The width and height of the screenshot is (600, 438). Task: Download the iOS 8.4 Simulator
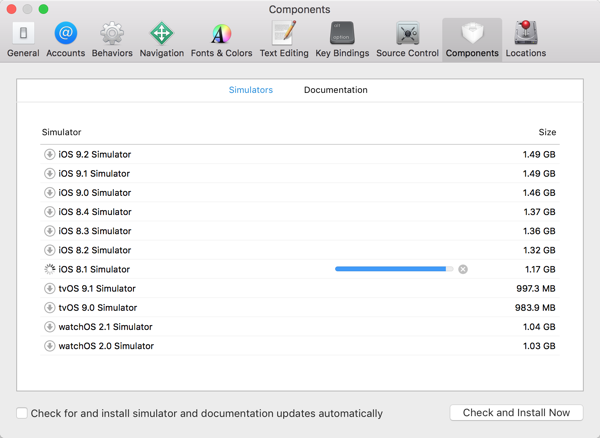(x=49, y=212)
